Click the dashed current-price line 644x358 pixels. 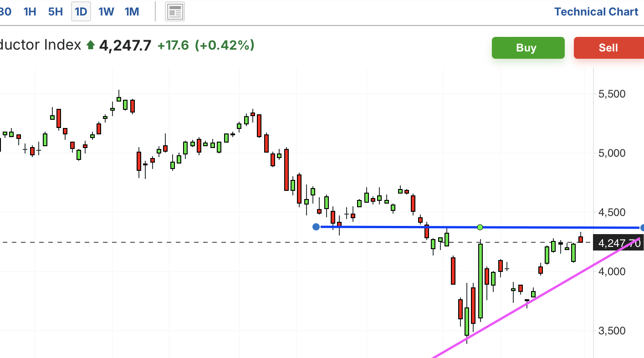[x=296, y=242]
